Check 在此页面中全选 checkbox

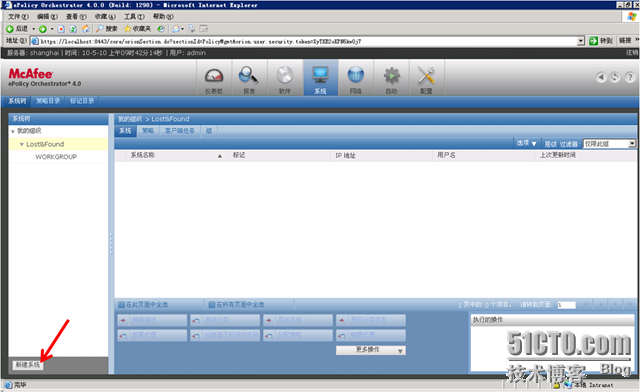click(x=121, y=305)
